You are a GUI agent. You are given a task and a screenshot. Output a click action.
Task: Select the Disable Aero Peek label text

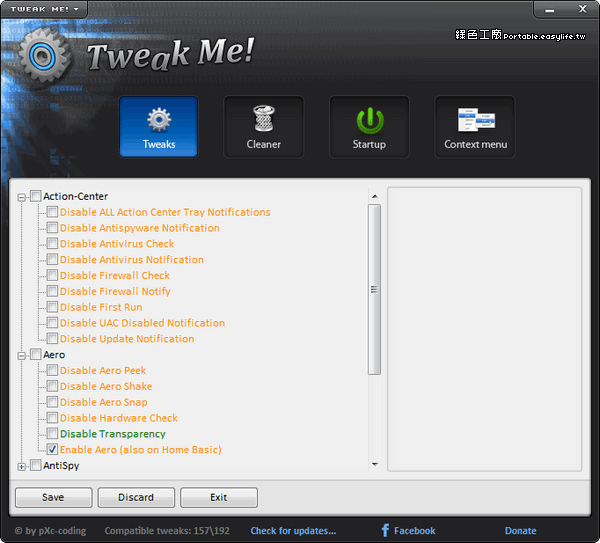coord(103,370)
